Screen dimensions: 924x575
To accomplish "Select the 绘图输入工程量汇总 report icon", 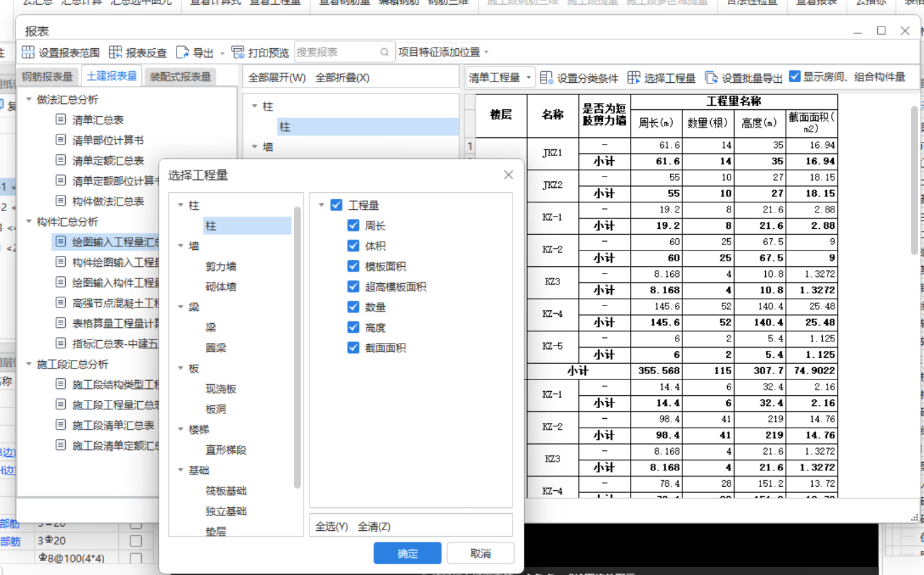I will 61,242.
